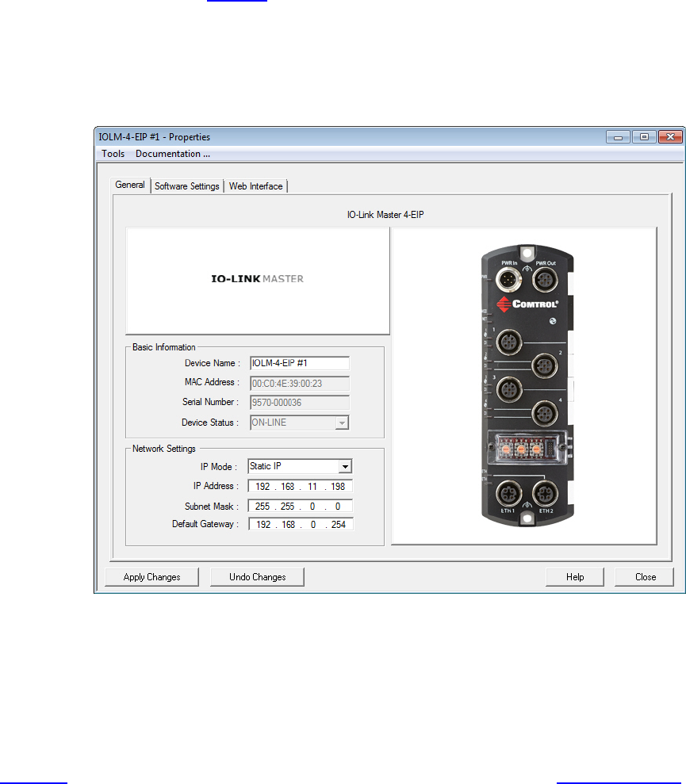Click the MAC Address field
This screenshot has height=784, width=686.
(300, 384)
